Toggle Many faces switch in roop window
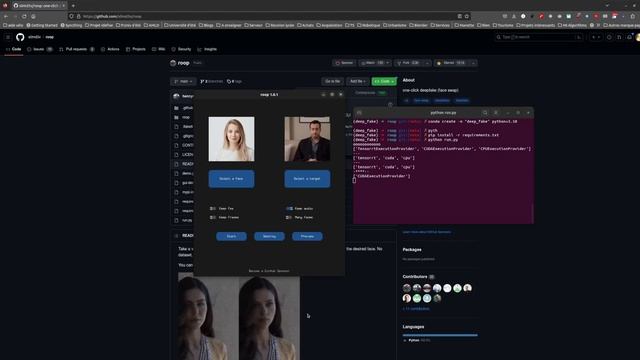 pyautogui.click(x=289, y=218)
